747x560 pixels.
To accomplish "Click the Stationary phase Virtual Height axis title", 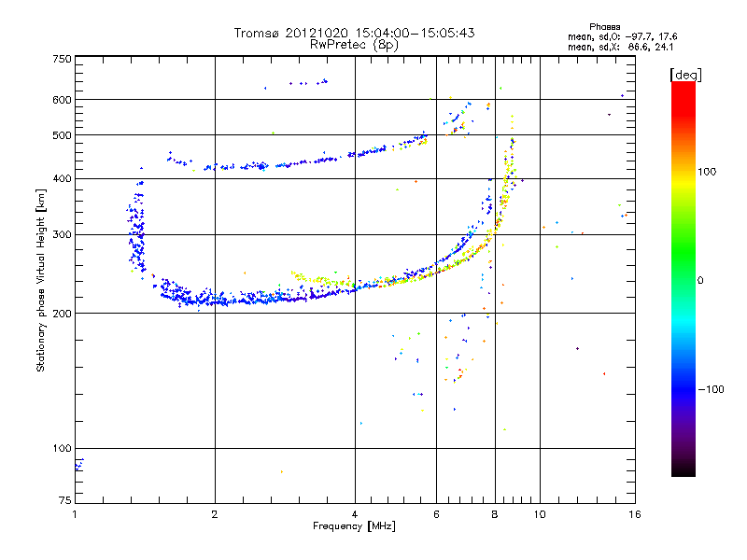I will coord(41,281).
